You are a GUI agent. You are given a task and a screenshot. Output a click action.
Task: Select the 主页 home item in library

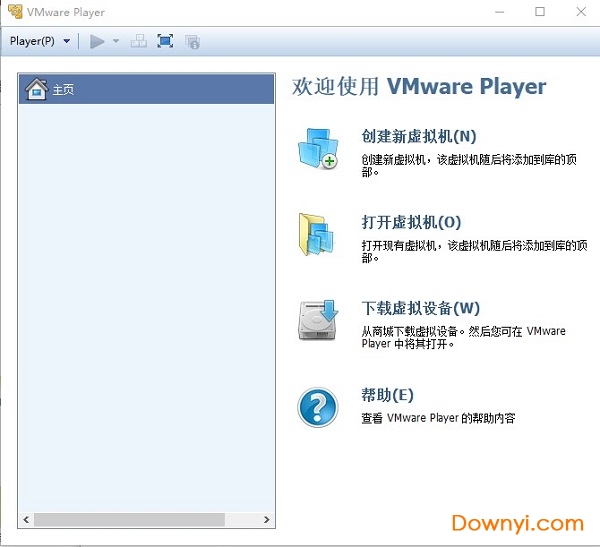[x=147, y=89]
